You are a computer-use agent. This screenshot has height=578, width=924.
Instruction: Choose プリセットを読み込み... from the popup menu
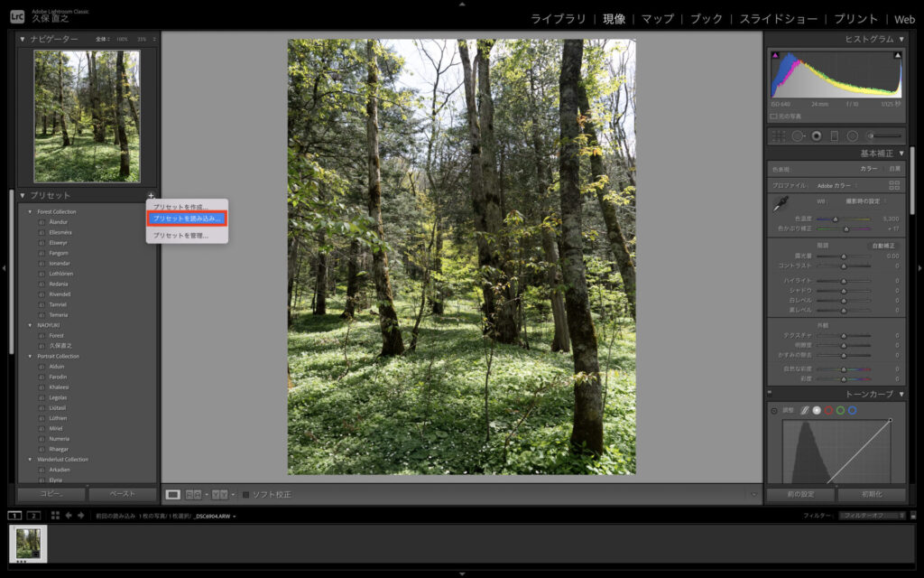pyautogui.click(x=186, y=219)
